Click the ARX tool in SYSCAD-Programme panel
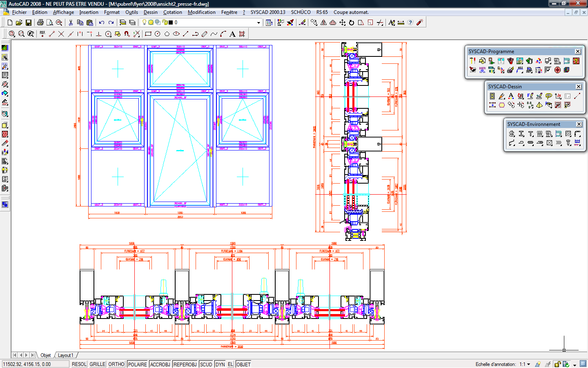 pyautogui.click(x=520, y=70)
